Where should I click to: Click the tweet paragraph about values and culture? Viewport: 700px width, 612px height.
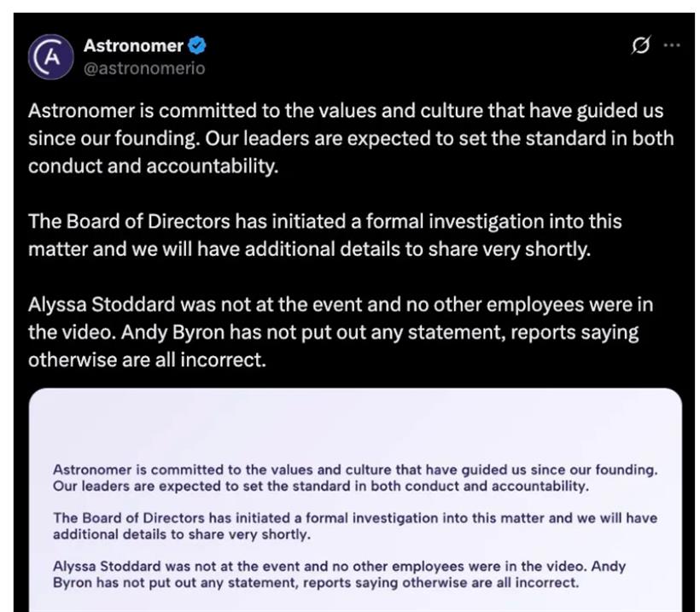click(351, 138)
